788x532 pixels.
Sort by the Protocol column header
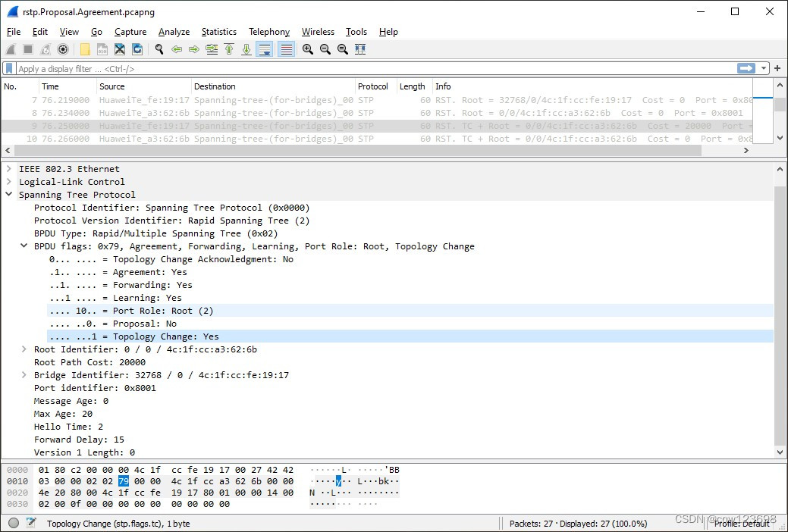point(376,86)
